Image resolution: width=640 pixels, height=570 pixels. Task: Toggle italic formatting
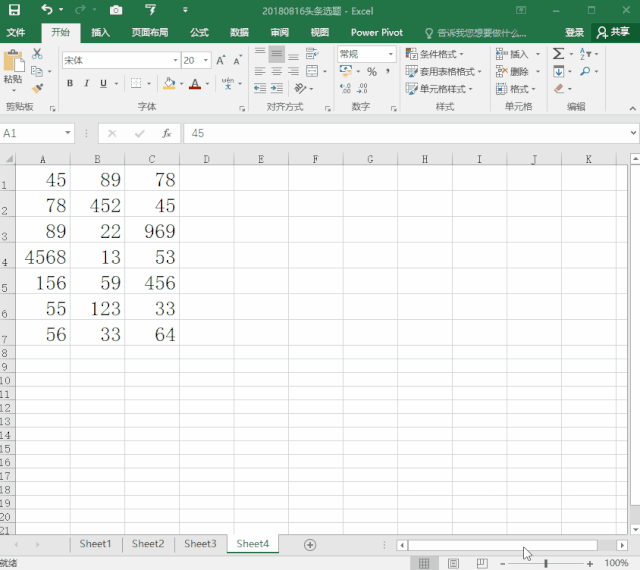(86, 84)
